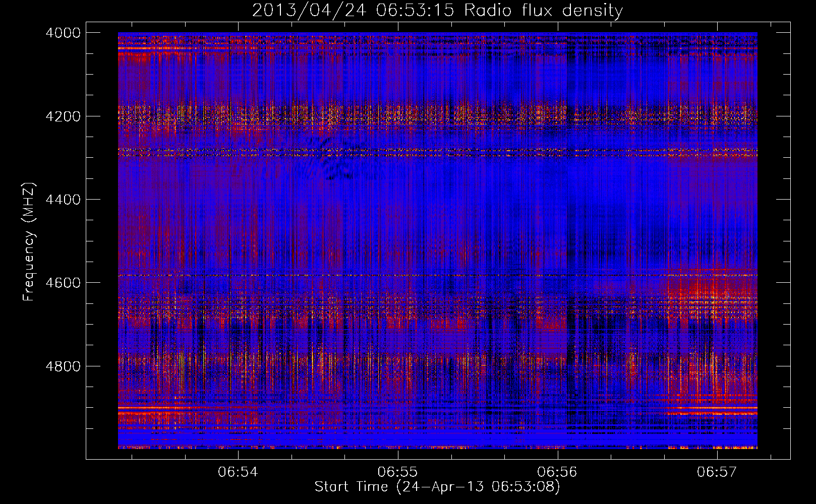The width and height of the screenshot is (816, 504).
Task: Click the 4800 frequency axis label
Action: [x=63, y=366]
